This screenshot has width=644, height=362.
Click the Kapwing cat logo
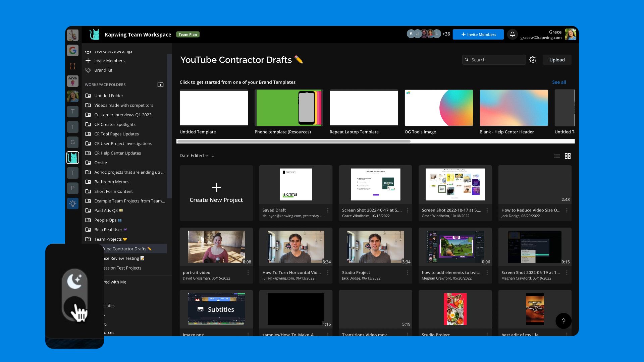point(95,34)
